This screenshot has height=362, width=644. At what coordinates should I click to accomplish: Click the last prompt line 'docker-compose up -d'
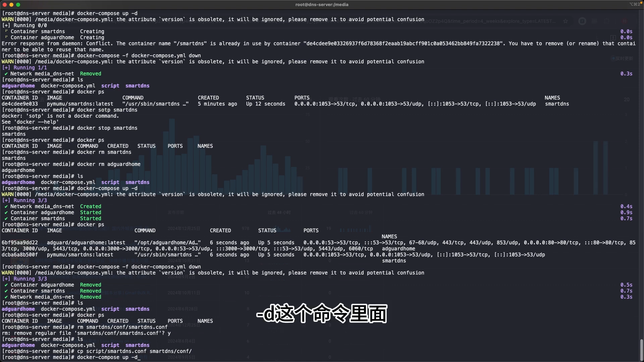107,357
